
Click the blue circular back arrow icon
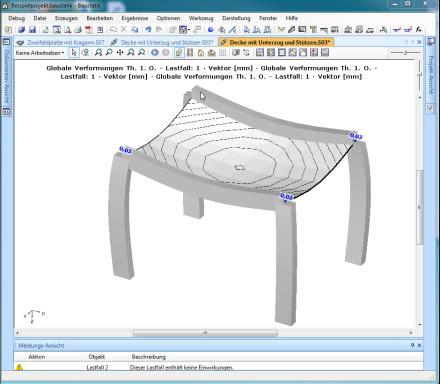pos(155,52)
